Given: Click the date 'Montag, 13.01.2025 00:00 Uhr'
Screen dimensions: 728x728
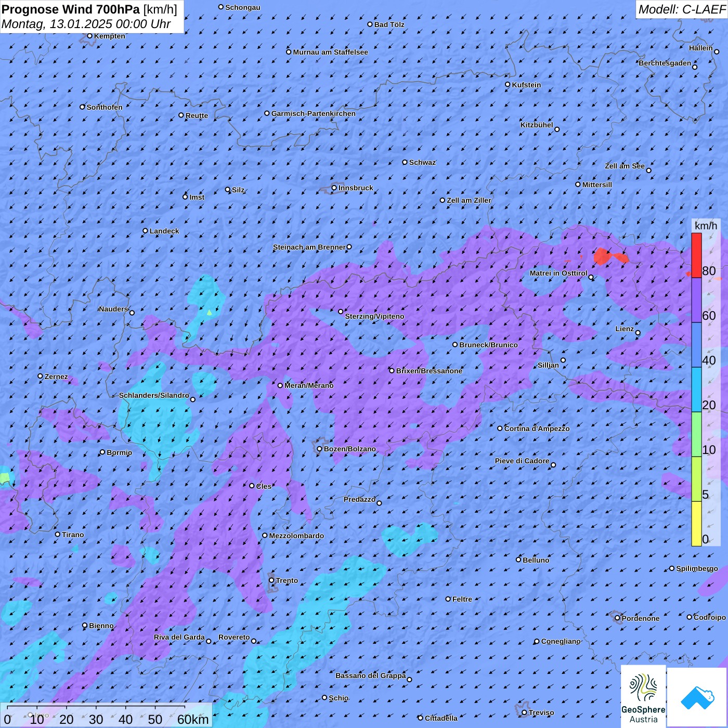Looking at the screenshot, I should (x=86, y=24).
